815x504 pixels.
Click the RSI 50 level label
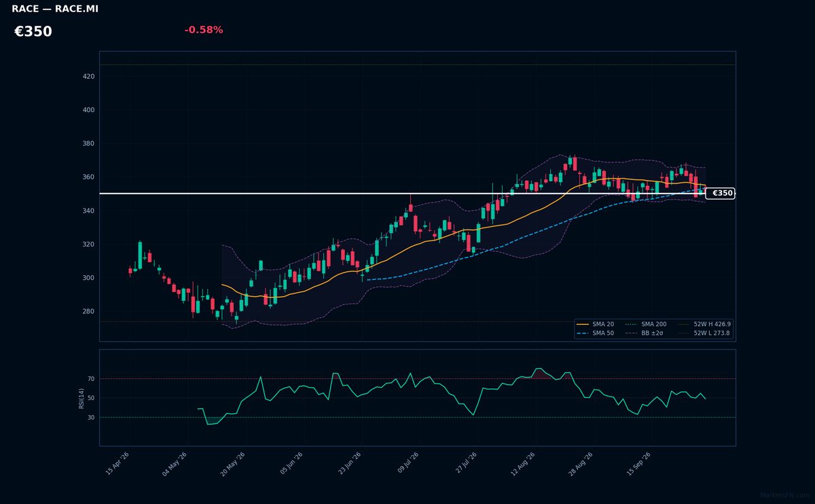point(91,398)
